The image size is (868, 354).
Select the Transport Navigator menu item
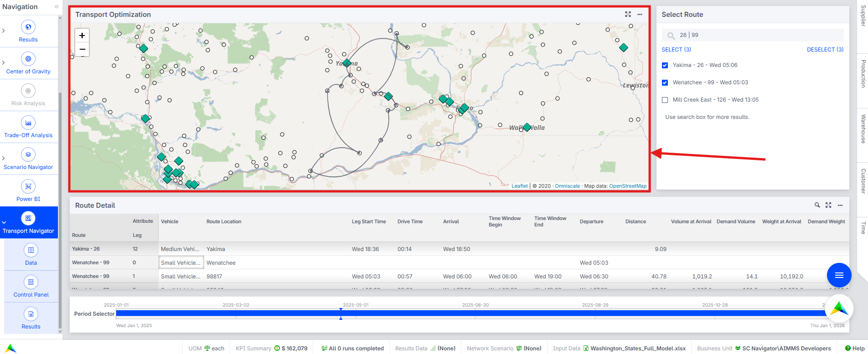point(28,223)
